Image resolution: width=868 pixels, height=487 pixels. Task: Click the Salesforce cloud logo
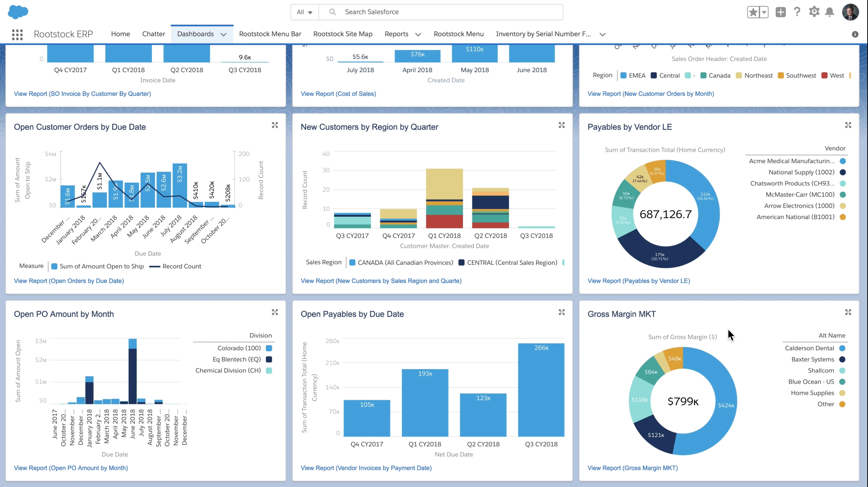pos(18,12)
